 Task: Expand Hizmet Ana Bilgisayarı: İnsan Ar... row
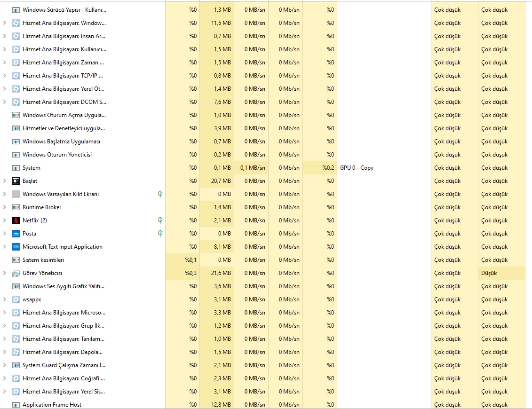pyautogui.click(x=4, y=36)
